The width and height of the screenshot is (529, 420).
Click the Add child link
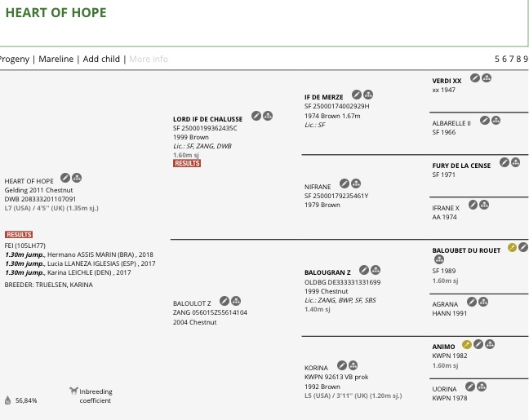coord(101,59)
